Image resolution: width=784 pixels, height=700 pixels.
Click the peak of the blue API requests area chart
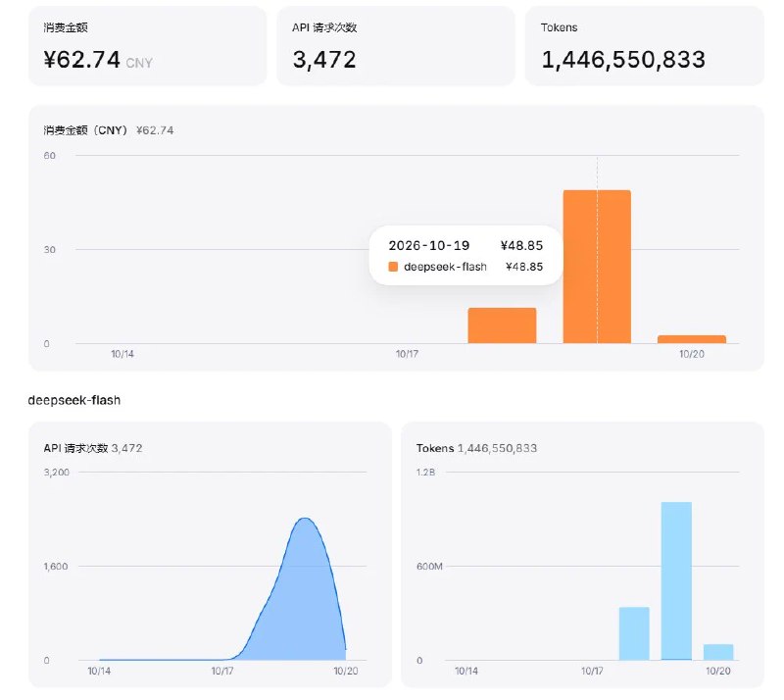click(x=305, y=519)
